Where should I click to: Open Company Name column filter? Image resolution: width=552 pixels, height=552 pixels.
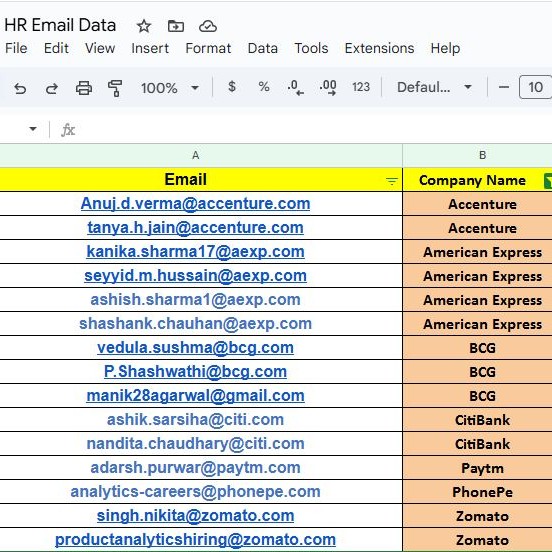[x=548, y=181]
